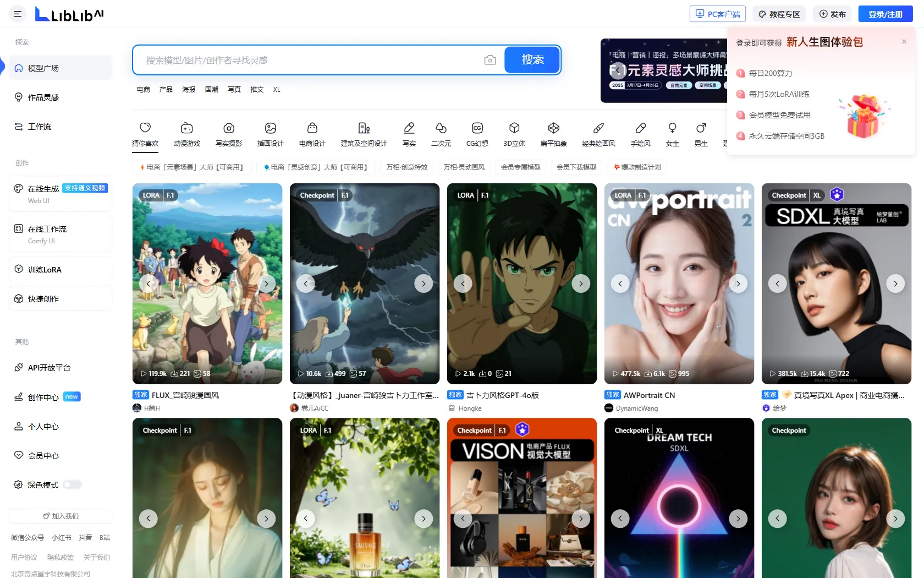The height and width of the screenshot is (578, 924).
Task: Click the PC客户端 button
Action: pos(718,14)
